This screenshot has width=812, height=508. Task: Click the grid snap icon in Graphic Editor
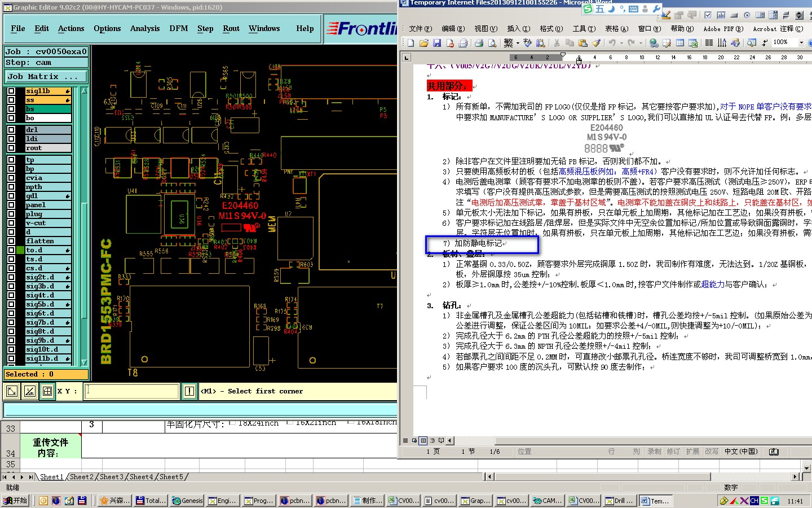[47, 391]
